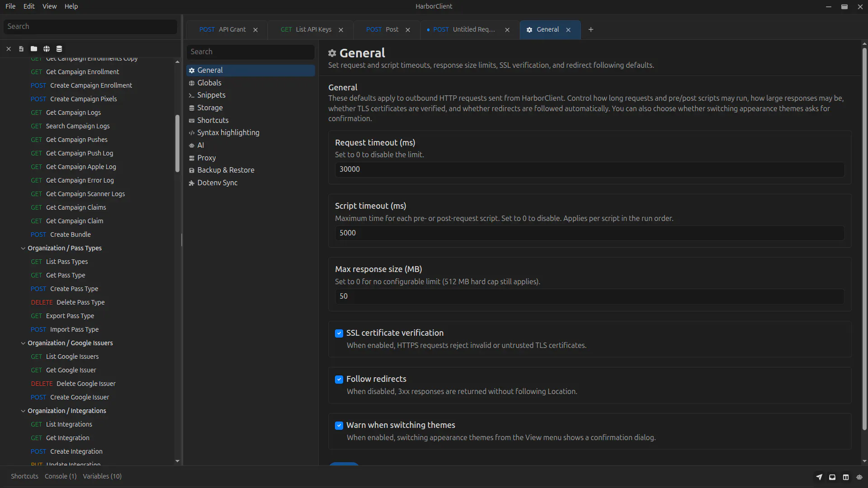Image resolution: width=868 pixels, height=488 pixels.
Task: Select the POST Create Campaign Pixels request
Action: (x=74, y=99)
